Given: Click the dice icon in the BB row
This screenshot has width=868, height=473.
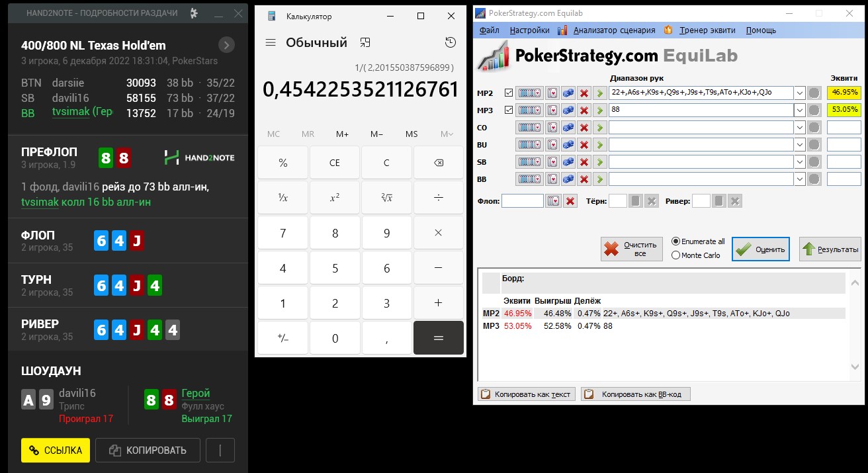Looking at the screenshot, I should (x=568, y=179).
